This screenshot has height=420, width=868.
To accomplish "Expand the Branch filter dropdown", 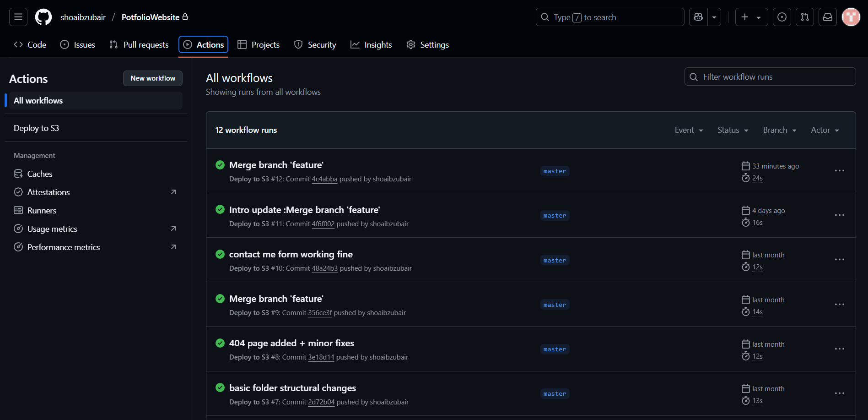I will click(x=780, y=130).
